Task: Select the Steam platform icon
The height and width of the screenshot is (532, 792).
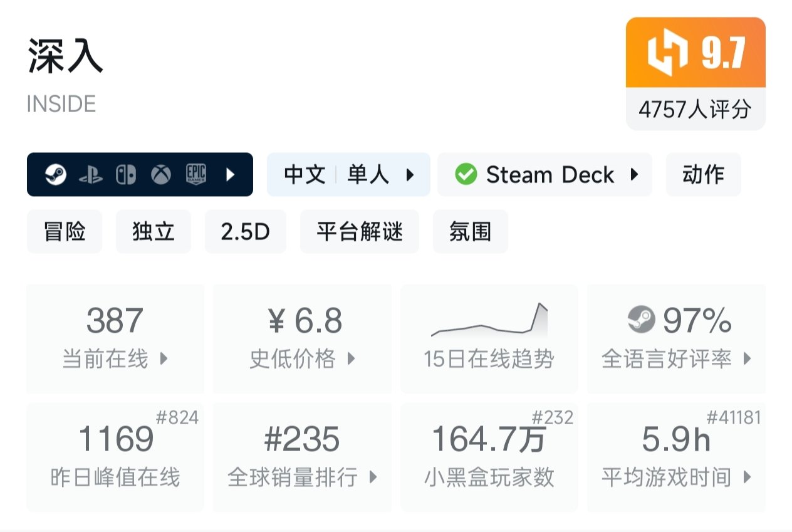Action: (x=56, y=174)
